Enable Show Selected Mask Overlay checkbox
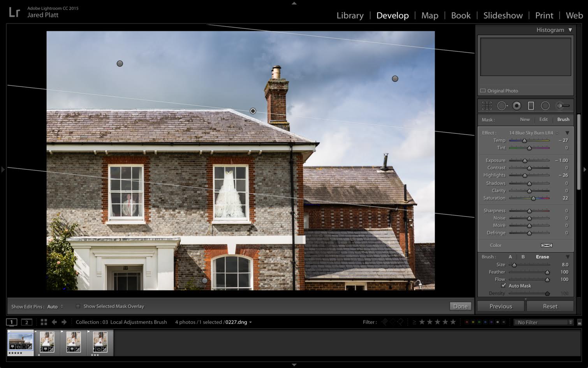Image resolution: width=588 pixels, height=368 pixels. click(78, 306)
